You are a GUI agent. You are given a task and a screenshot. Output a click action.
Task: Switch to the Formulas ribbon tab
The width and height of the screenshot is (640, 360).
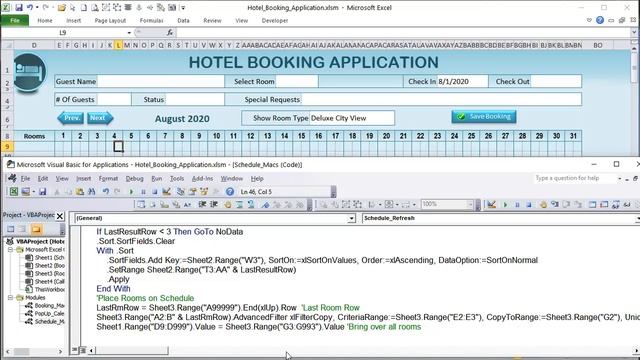tap(151, 20)
